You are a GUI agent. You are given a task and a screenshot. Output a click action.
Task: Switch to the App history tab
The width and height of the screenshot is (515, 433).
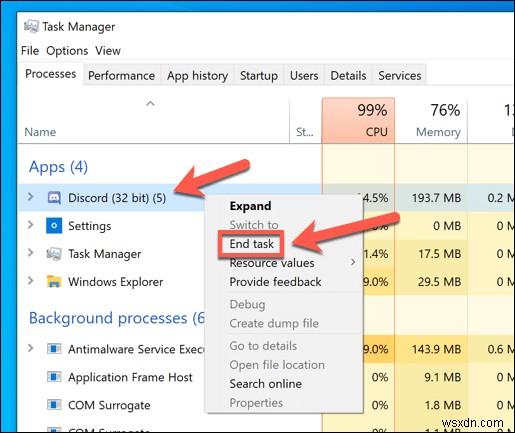[197, 76]
